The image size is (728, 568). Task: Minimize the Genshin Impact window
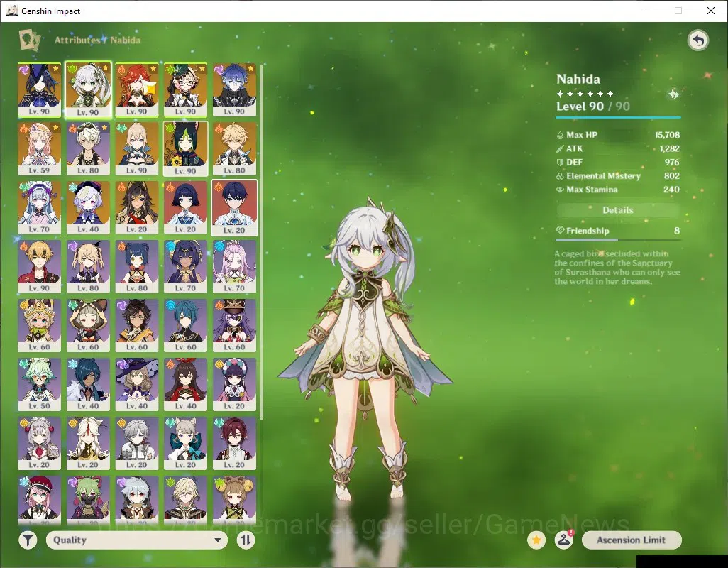click(646, 11)
